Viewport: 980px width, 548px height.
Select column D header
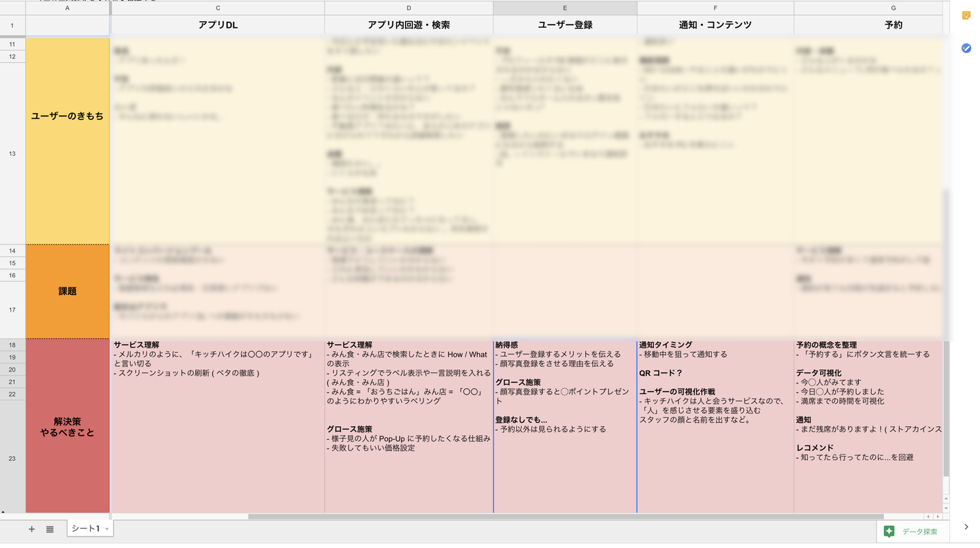coord(409,7)
